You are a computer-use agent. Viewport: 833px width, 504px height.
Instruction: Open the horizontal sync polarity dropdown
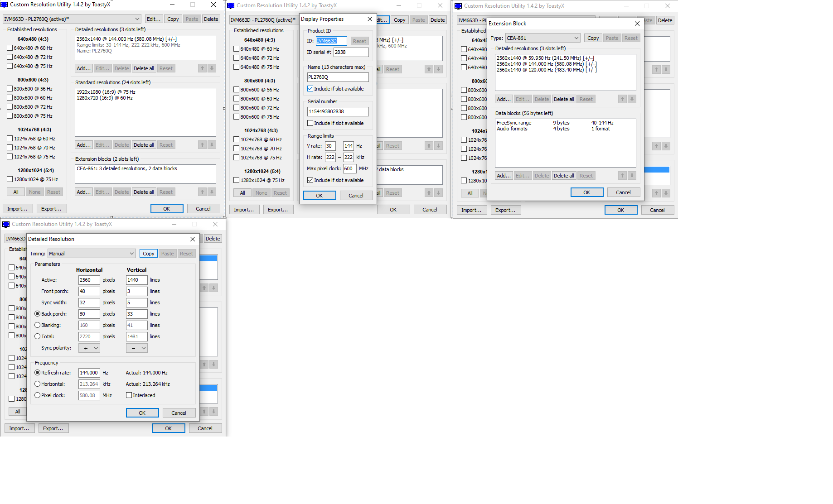click(89, 348)
